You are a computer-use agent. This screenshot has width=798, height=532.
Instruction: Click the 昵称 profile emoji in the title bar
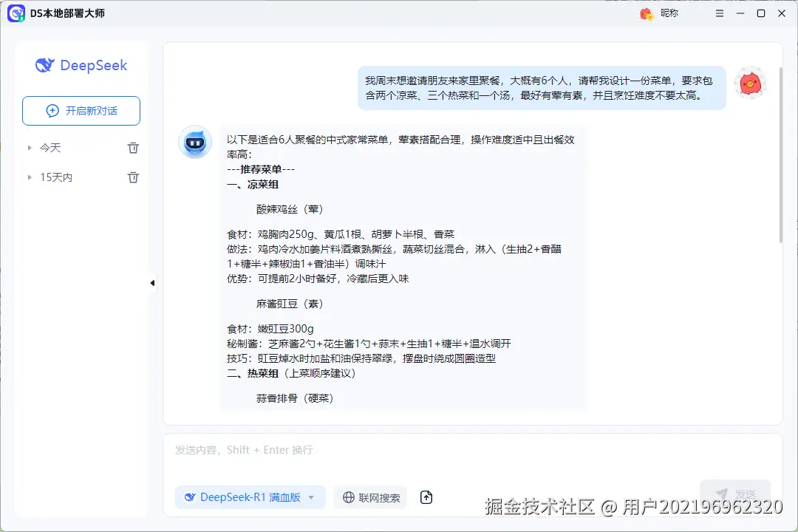click(x=646, y=13)
